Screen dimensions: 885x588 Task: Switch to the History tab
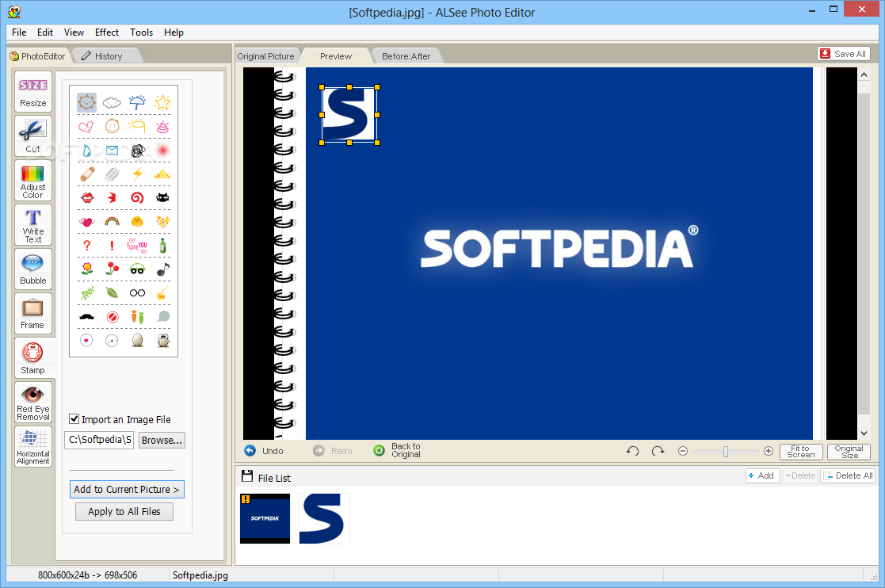click(105, 55)
